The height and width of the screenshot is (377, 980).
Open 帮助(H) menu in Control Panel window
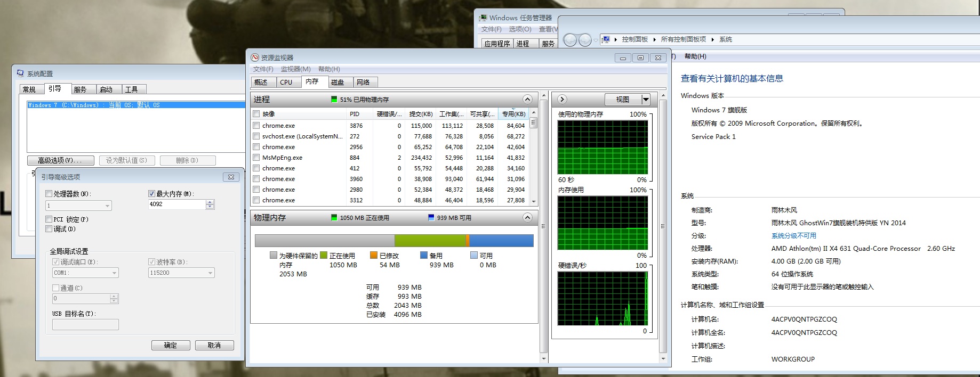[695, 56]
